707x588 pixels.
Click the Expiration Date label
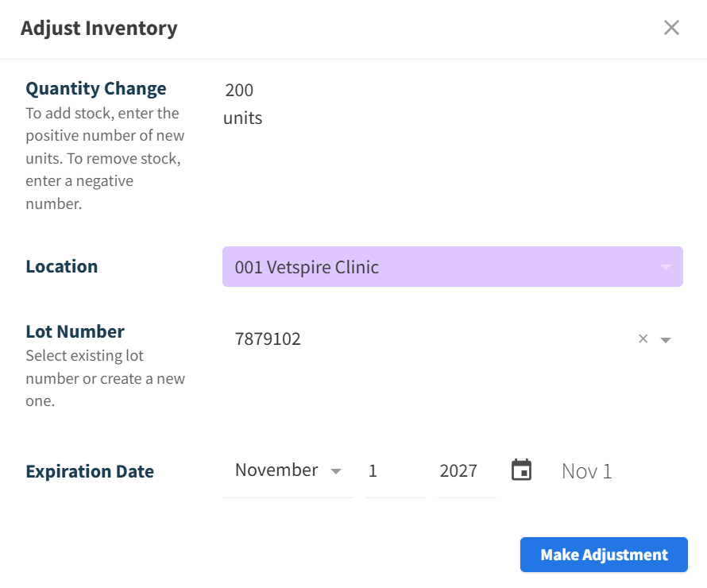pyautogui.click(x=90, y=471)
